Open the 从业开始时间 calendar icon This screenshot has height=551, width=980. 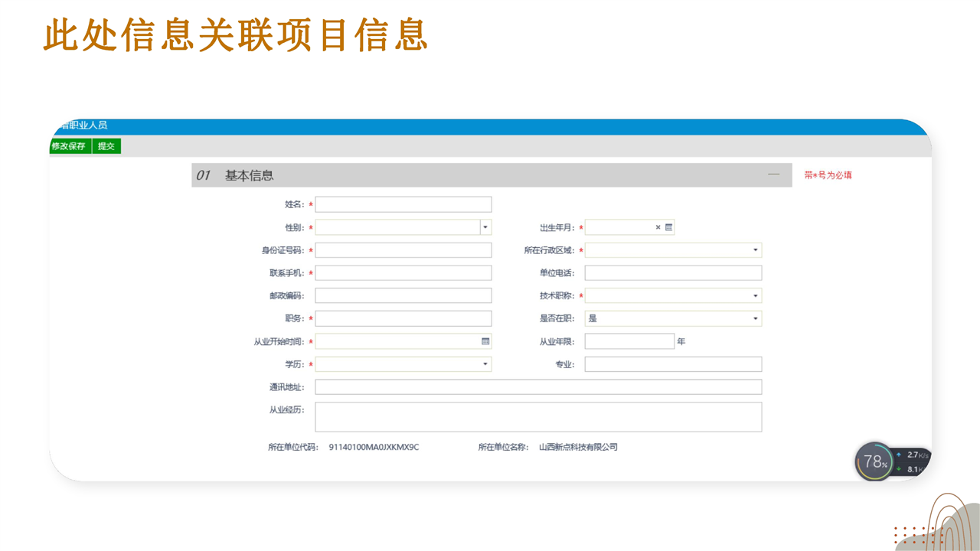click(x=485, y=341)
